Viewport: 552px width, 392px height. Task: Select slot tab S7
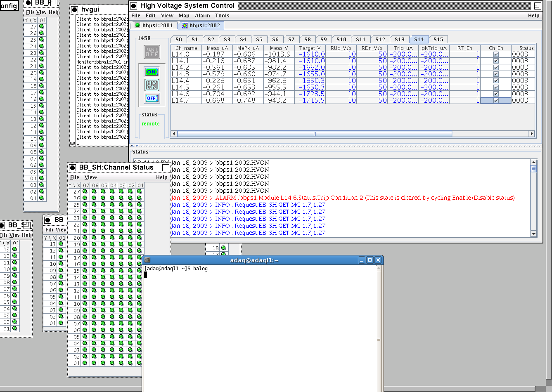(291, 40)
